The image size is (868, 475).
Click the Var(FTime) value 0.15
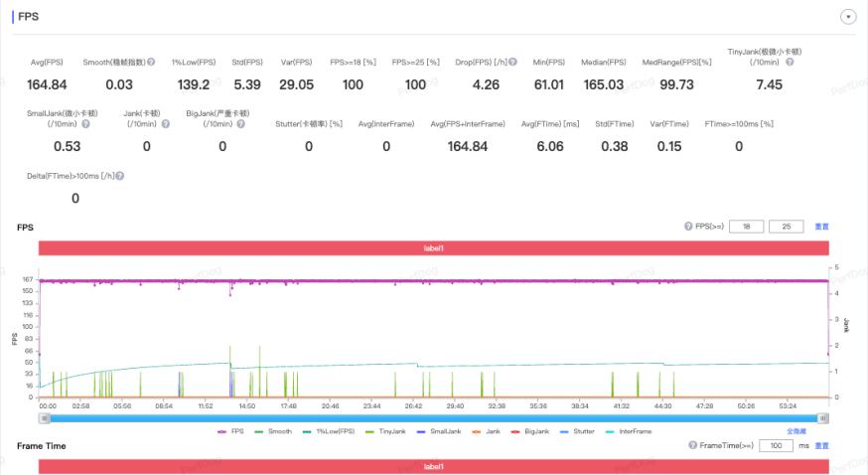[x=669, y=147]
